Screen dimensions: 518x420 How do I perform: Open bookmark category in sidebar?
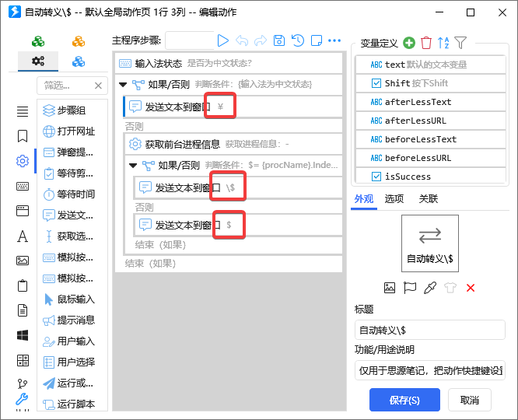pyautogui.click(x=23, y=136)
